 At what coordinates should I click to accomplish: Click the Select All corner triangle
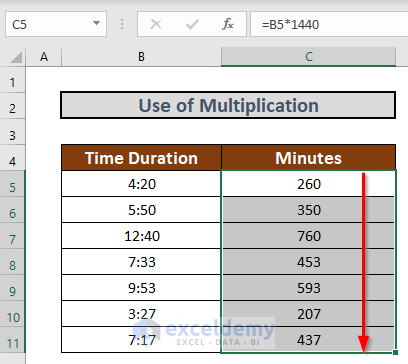(16, 57)
